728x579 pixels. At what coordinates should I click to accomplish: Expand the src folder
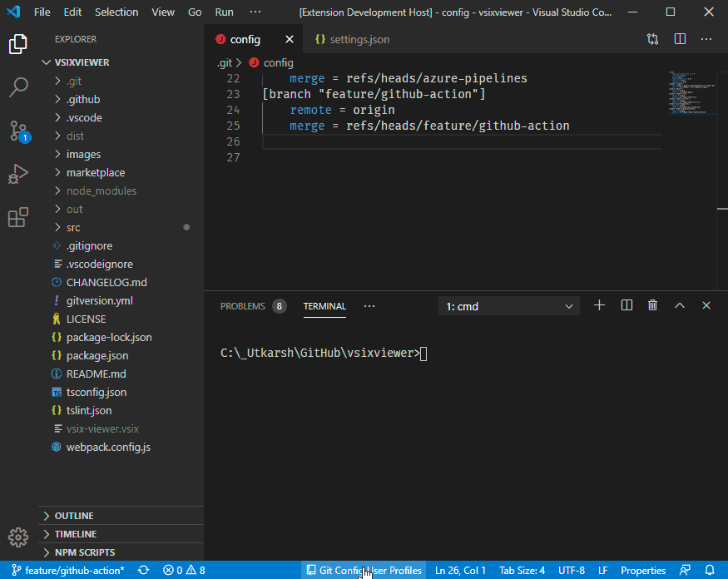click(x=121, y=227)
